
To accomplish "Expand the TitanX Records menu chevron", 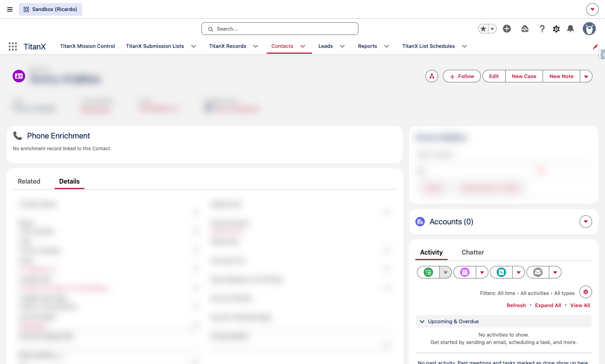I will pos(256,46).
